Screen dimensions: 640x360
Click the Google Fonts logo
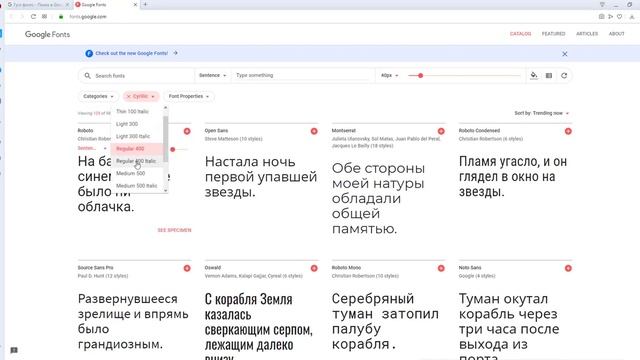pyautogui.click(x=47, y=34)
